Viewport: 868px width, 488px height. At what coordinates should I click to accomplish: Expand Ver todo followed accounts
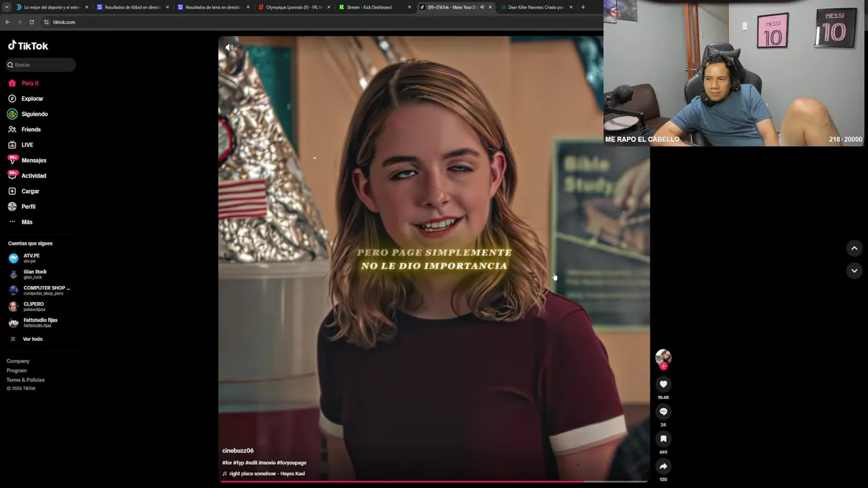click(33, 339)
